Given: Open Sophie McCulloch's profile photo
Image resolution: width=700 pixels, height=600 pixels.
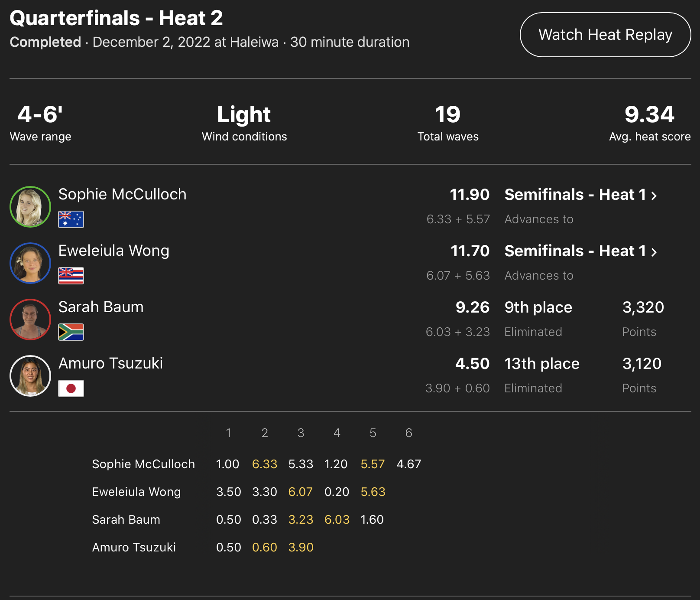Looking at the screenshot, I should click(30, 207).
